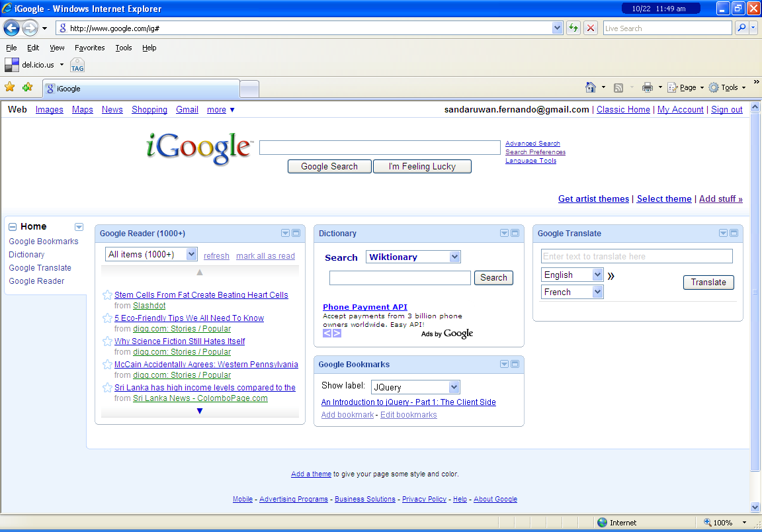The image size is (762, 532).
Task: Show previous ad with left arrow
Action: (327, 333)
